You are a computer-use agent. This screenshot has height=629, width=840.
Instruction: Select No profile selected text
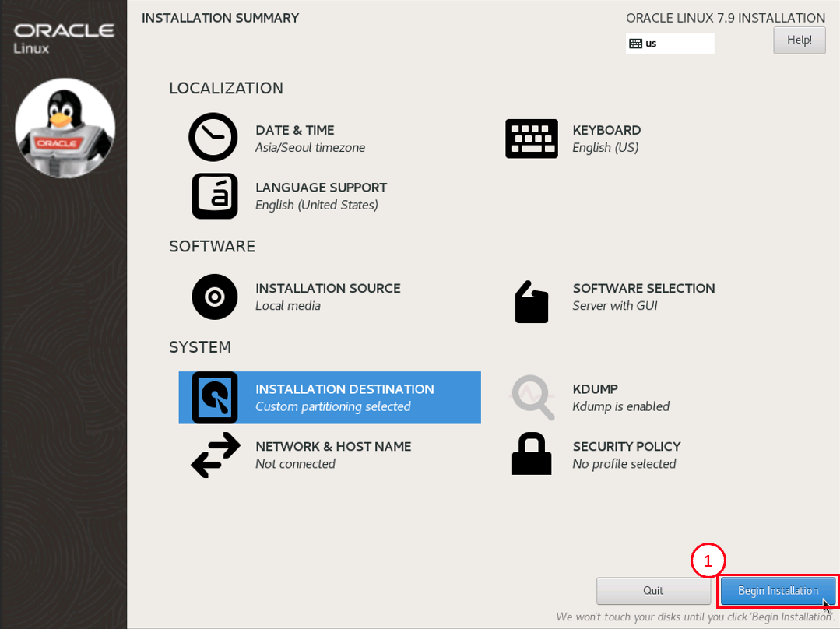tap(624, 463)
